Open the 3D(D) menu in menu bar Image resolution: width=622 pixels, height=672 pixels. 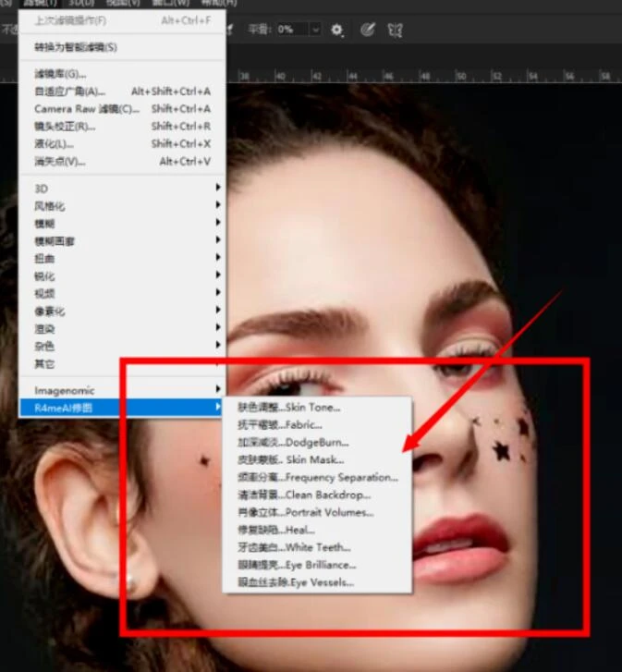(81, 3)
